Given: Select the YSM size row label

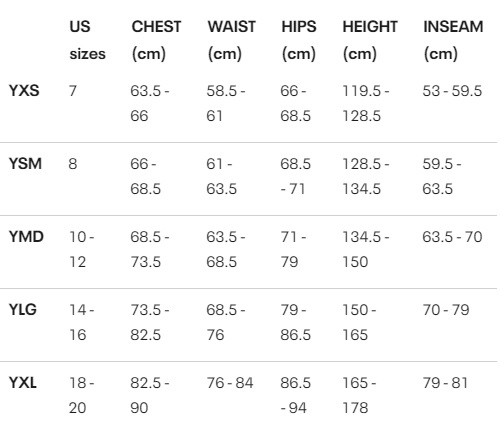Looking at the screenshot, I should [25, 164].
